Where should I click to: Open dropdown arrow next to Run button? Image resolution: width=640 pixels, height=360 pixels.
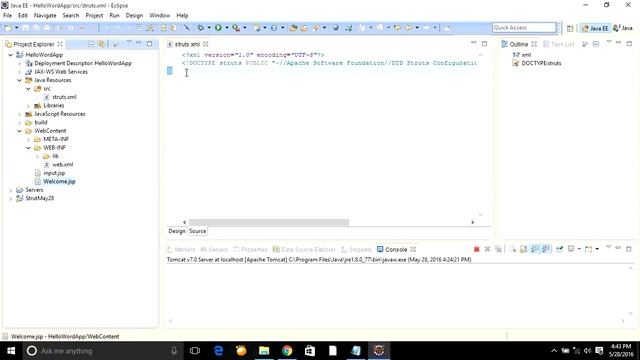pyautogui.click(x=227, y=28)
